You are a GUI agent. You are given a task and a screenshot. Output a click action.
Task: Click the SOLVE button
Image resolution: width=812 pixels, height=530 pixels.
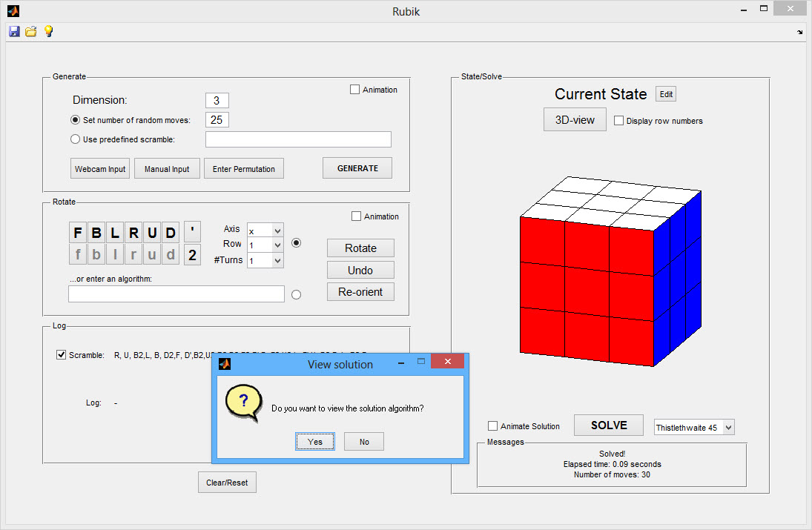(x=609, y=425)
